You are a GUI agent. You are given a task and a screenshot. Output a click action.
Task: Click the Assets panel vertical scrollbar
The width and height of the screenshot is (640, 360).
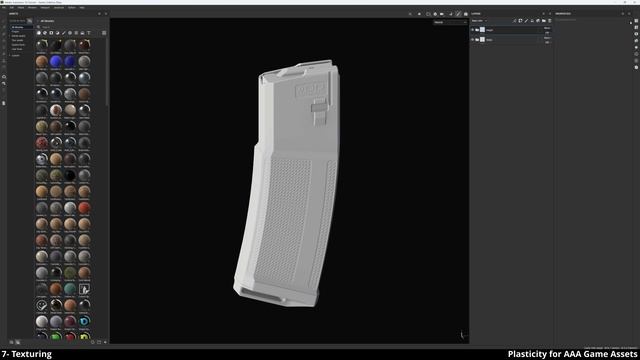(107, 71)
